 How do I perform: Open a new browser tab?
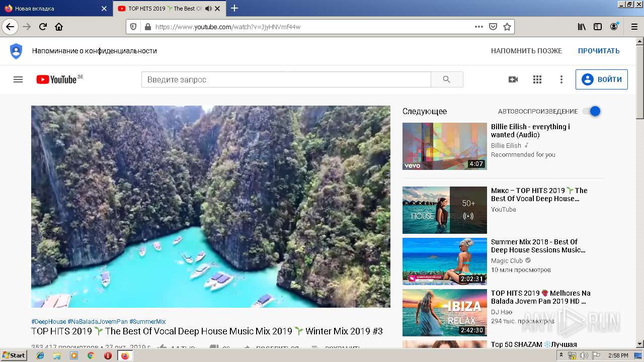(234, 8)
